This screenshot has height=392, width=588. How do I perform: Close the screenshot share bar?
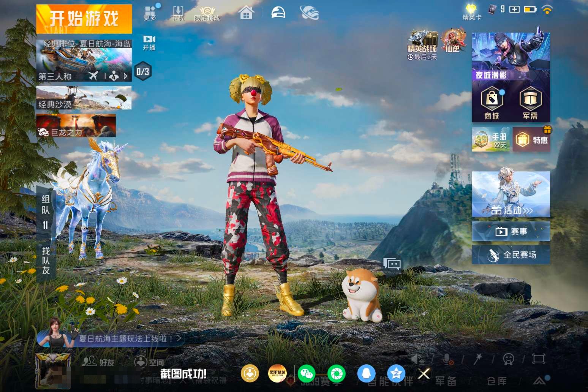pyautogui.click(x=424, y=374)
